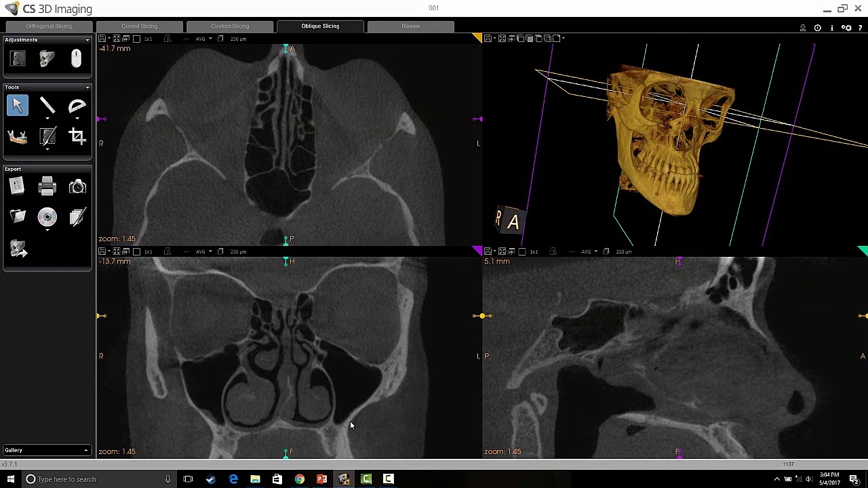Select the crop volume tool
Screen dimensions: 868x488
point(77,136)
